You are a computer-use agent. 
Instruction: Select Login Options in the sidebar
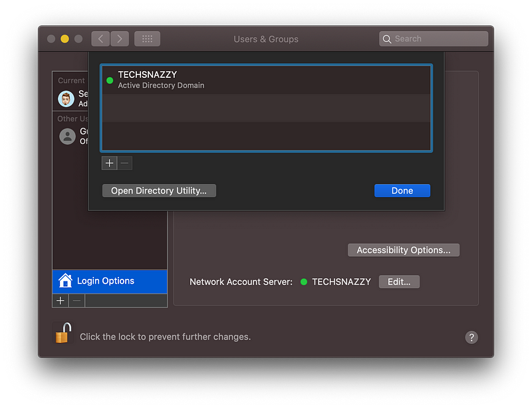tap(110, 282)
